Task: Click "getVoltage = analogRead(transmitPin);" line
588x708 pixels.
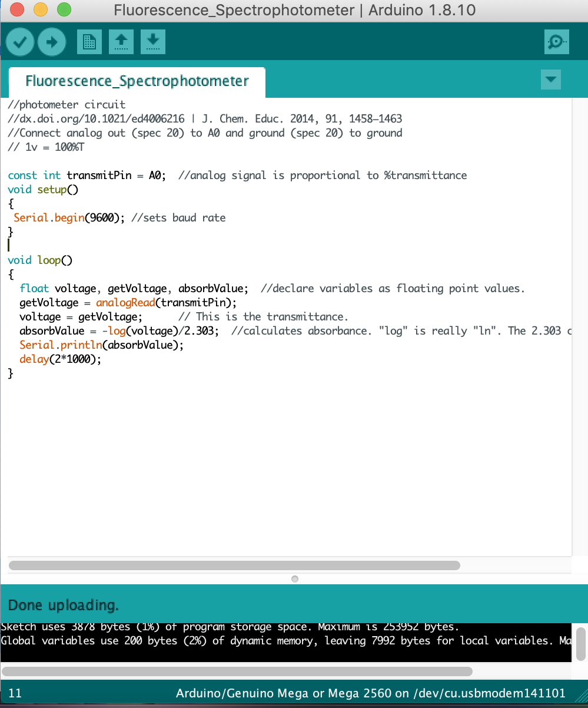Action: [128, 303]
